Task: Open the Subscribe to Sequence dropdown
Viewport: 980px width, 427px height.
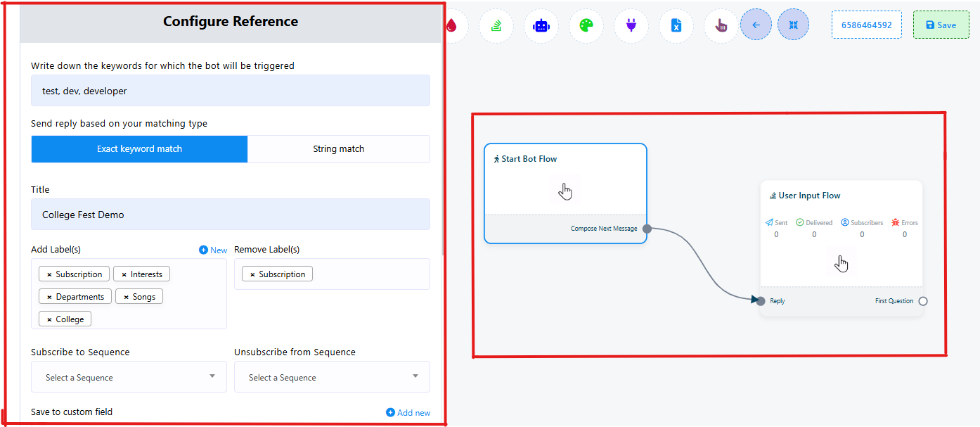Action: [x=129, y=377]
